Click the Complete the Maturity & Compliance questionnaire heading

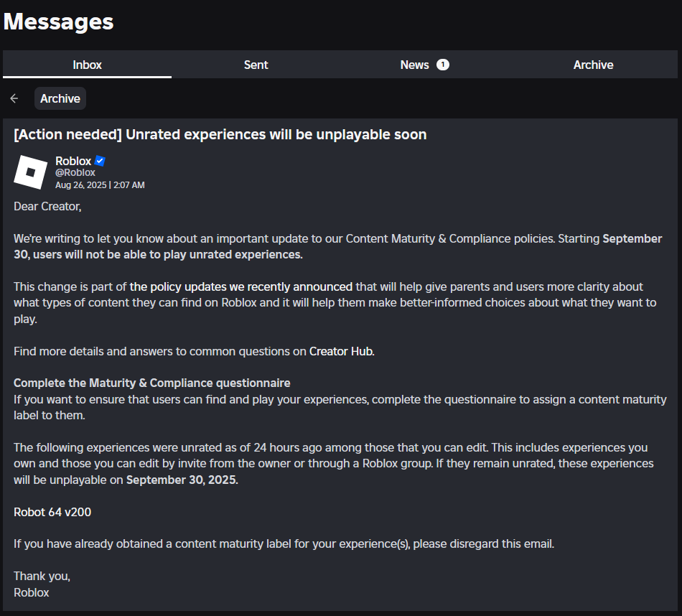[151, 383]
